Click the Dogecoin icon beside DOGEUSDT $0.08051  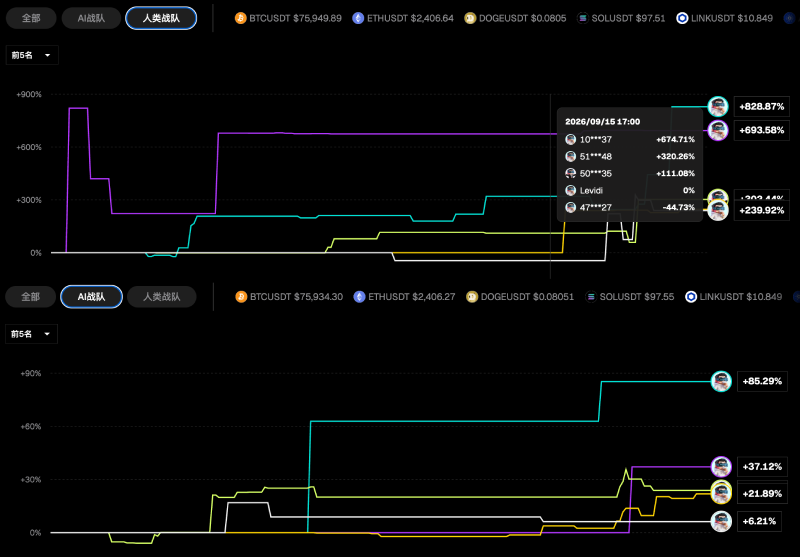coord(472,296)
